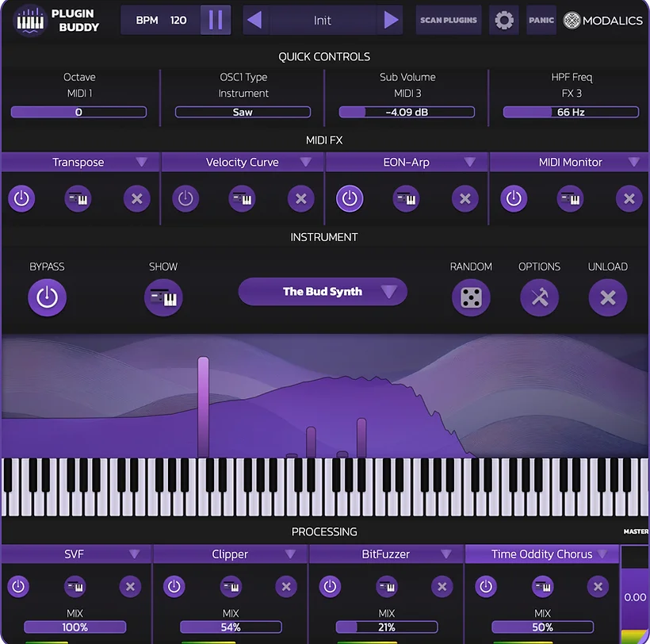
Task: Unload the instrument with the X icon
Action: (607, 298)
